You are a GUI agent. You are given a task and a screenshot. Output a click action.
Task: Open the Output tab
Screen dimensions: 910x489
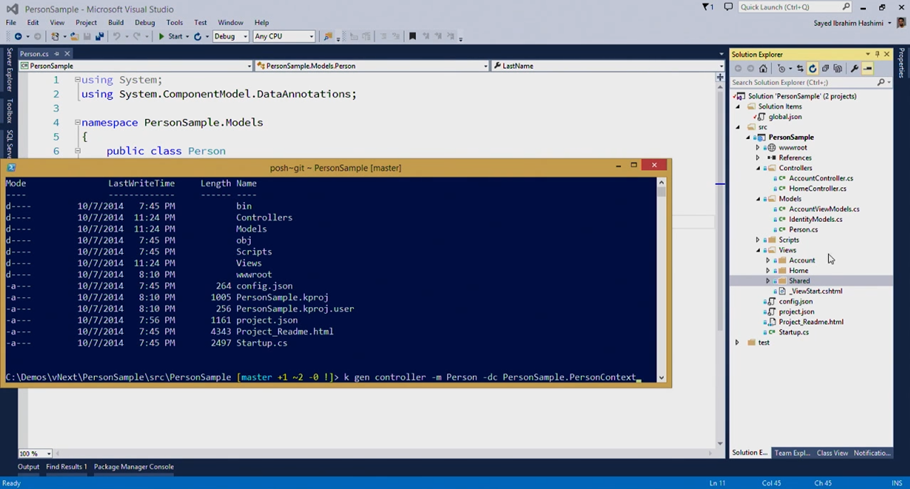point(28,467)
